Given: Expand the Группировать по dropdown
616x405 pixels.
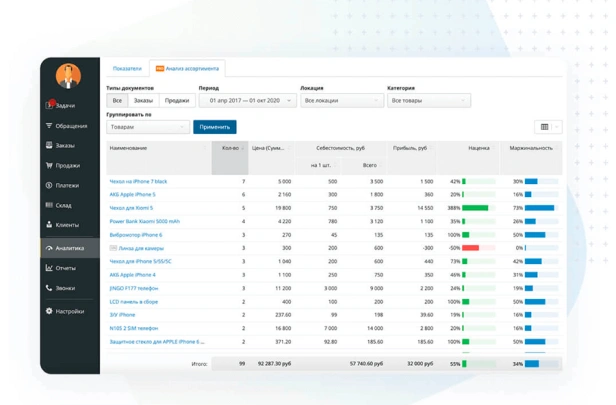Looking at the screenshot, I should (x=147, y=127).
